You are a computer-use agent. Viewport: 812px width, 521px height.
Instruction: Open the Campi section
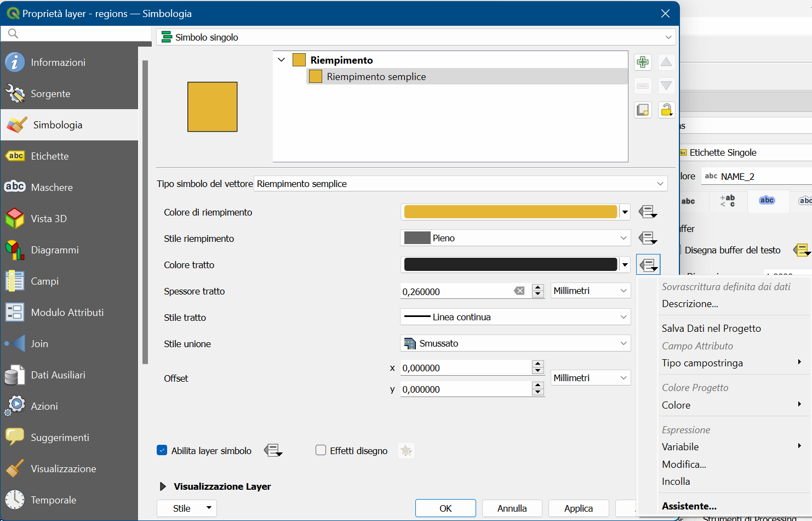click(x=69, y=281)
